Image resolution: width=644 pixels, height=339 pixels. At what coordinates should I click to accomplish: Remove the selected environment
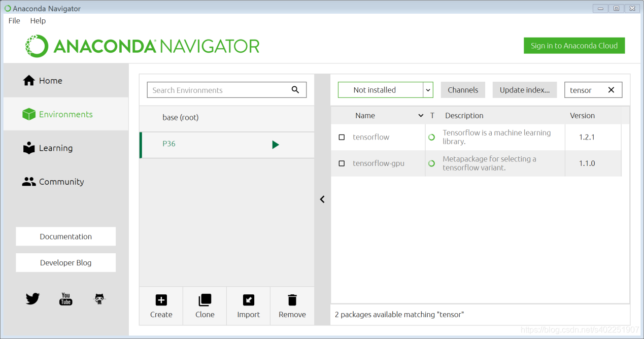292,306
